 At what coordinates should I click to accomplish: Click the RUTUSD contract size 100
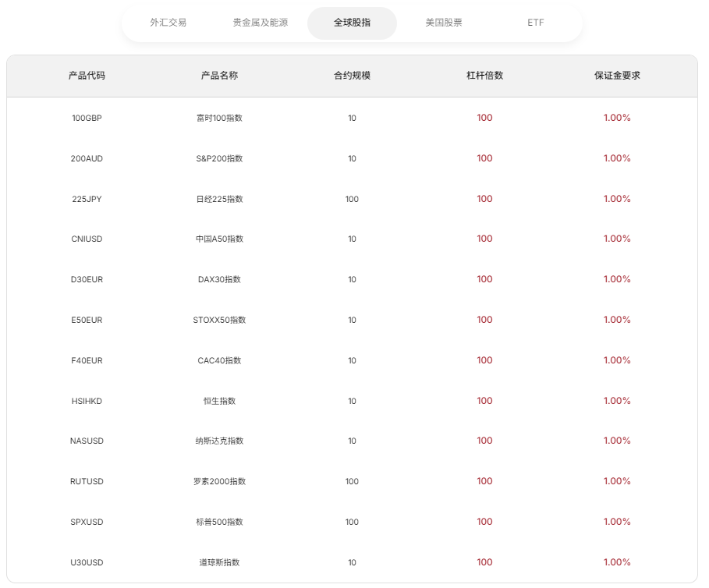click(351, 481)
